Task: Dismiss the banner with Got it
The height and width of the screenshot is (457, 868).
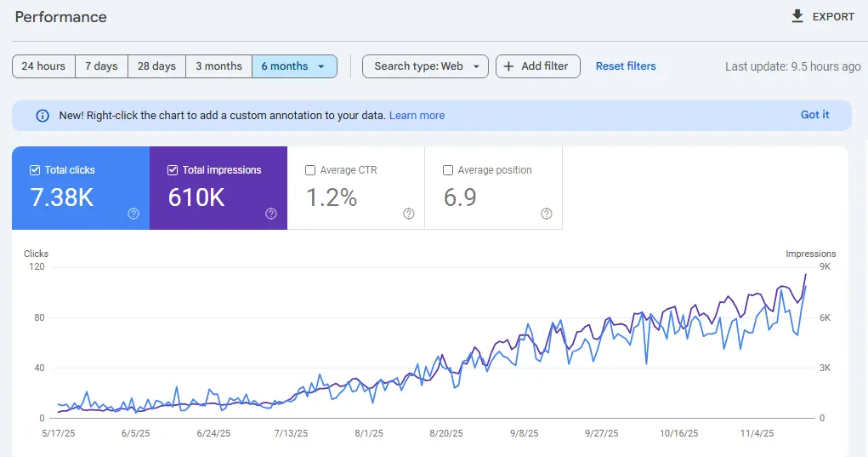Action: pyautogui.click(x=814, y=115)
